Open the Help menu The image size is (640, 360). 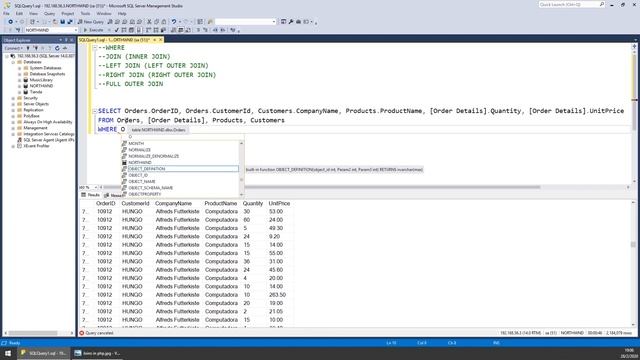tap(122, 13)
